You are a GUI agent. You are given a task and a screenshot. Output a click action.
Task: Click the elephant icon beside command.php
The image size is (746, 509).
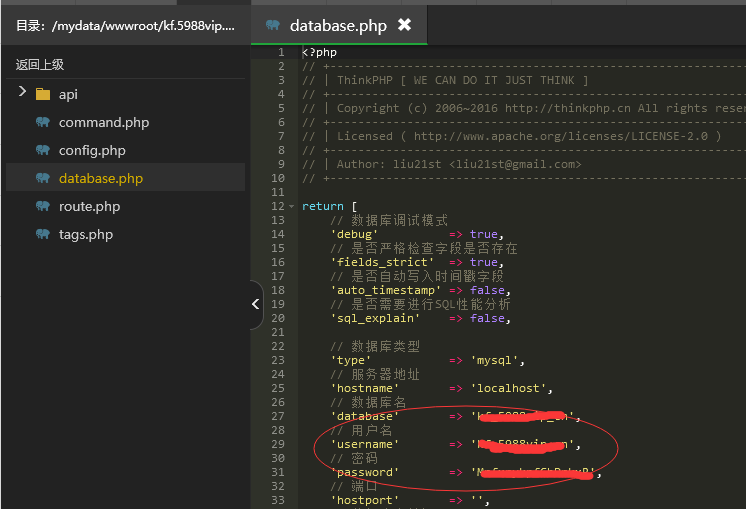coord(42,122)
